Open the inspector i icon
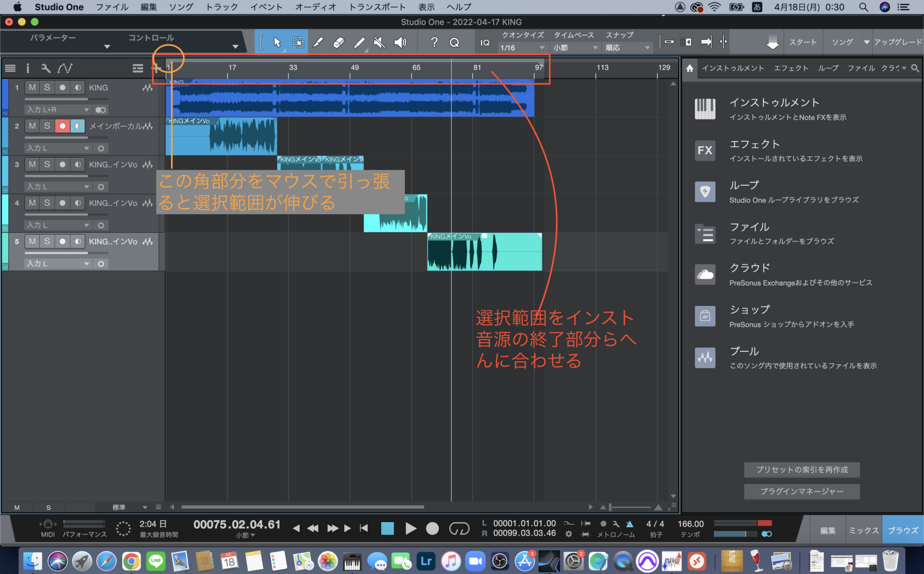 pos(27,68)
